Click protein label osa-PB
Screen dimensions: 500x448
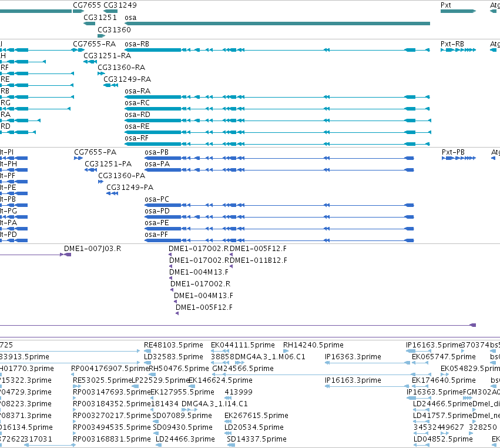pos(156,152)
